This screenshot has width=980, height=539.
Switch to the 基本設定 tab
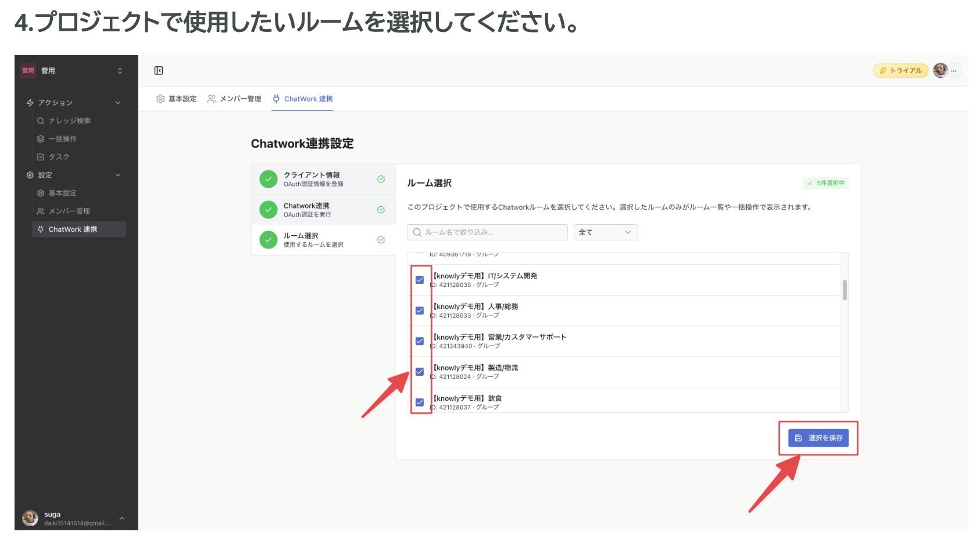[x=181, y=98]
